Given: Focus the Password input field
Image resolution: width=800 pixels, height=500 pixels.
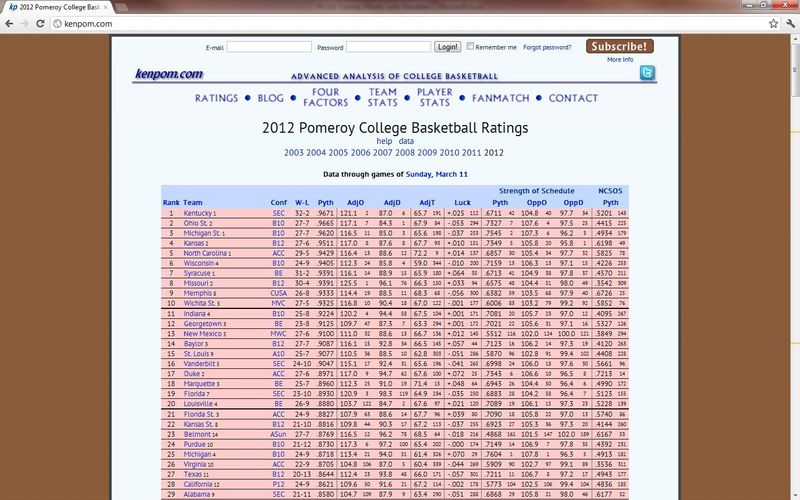Looking at the screenshot, I should (x=388, y=47).
